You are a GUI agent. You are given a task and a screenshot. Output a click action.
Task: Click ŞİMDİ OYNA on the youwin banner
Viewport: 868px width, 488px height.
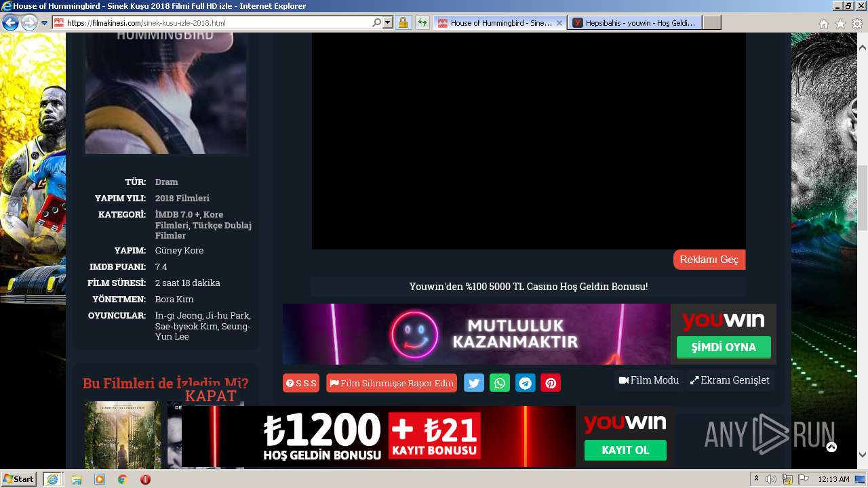[x=724, y=347]
